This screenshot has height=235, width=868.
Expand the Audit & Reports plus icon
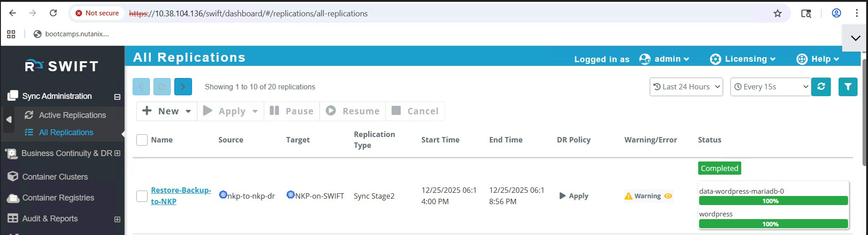point(117,220)
